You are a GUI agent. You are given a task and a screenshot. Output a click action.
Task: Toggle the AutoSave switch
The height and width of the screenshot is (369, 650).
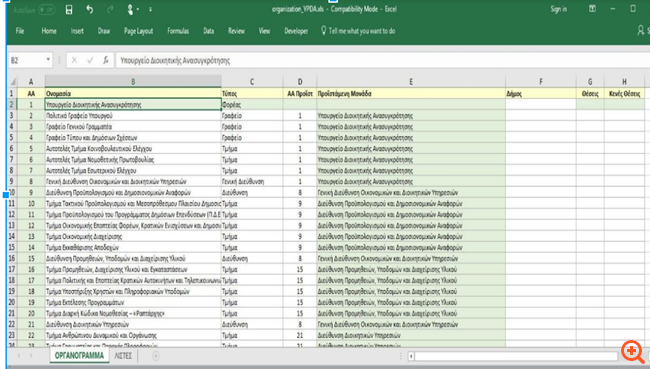click(46, 10)
